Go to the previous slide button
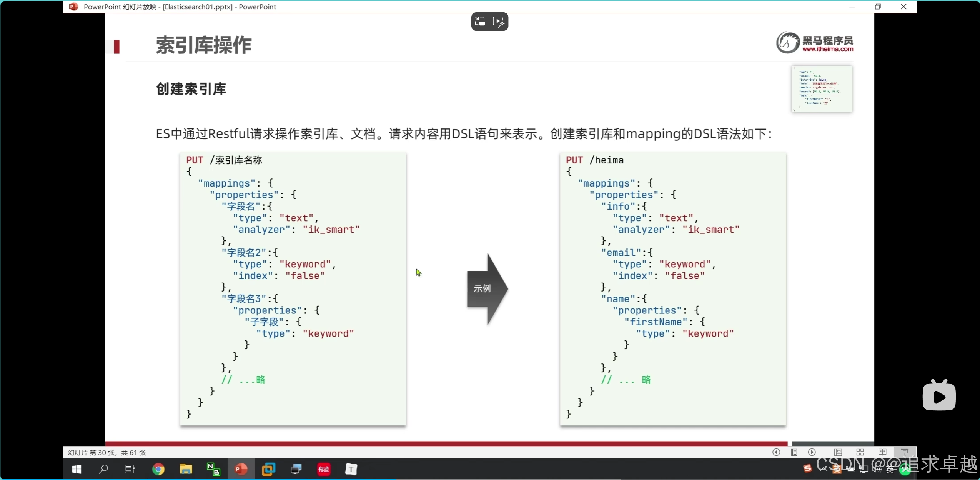The width and height of the screenshot is (980, 480). pos(776,452)
